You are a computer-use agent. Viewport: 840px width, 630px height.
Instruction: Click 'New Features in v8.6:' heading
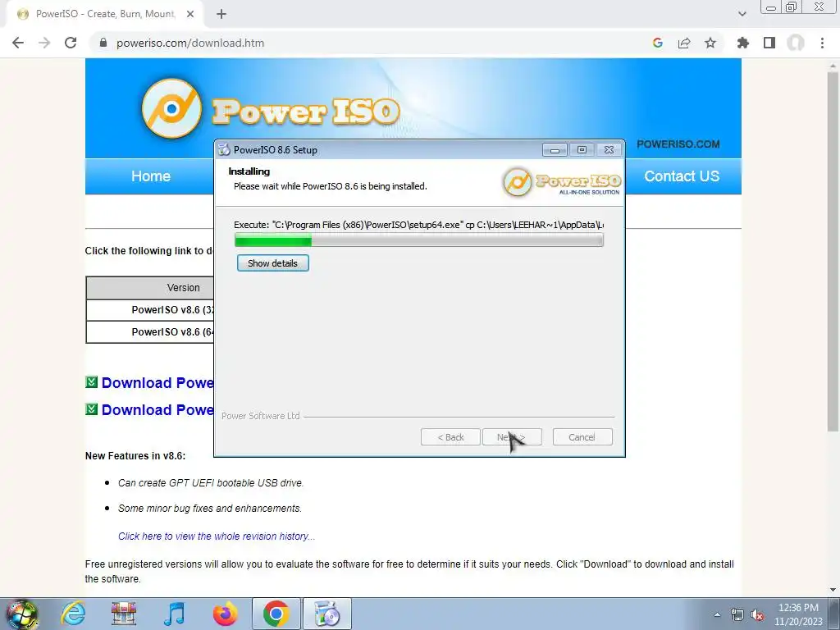135,456
